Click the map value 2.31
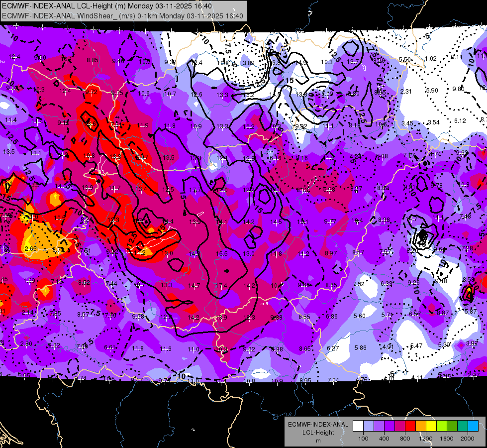 click(406, 92)
